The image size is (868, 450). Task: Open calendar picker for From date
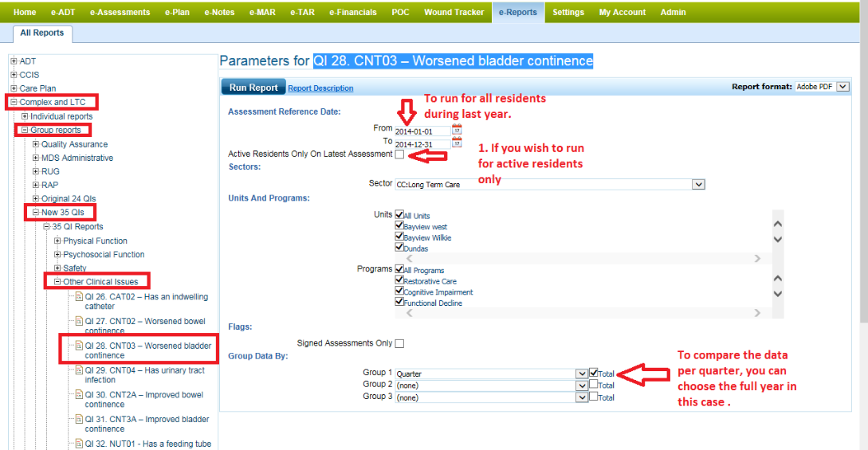click(x=457, y=130)
